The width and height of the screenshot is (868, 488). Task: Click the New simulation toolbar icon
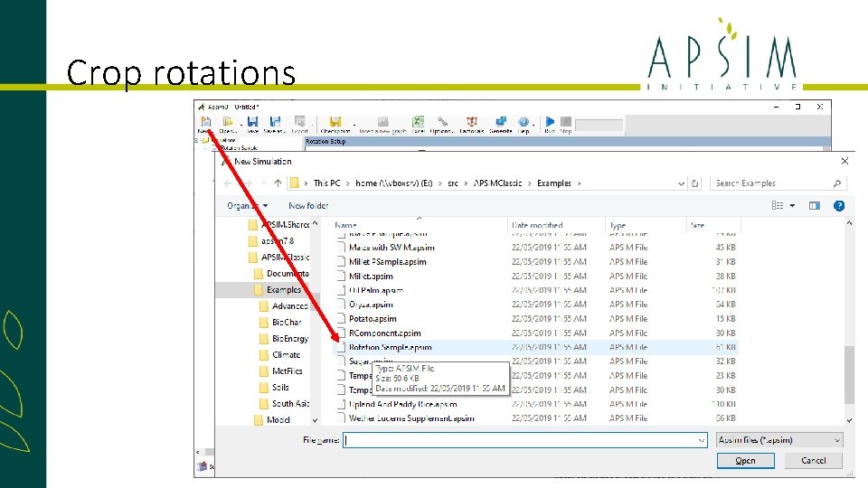pos(205,122)
